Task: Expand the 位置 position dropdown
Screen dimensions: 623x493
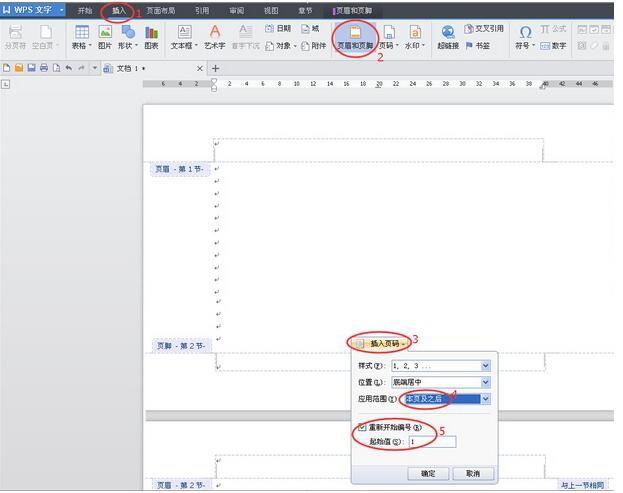Action: (x=486, y=382)
